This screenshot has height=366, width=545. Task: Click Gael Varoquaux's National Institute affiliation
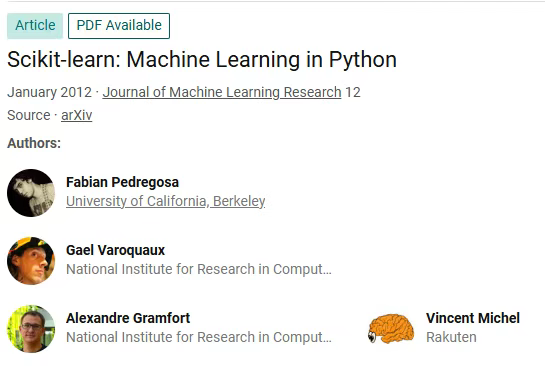click(x=199, y=269)
